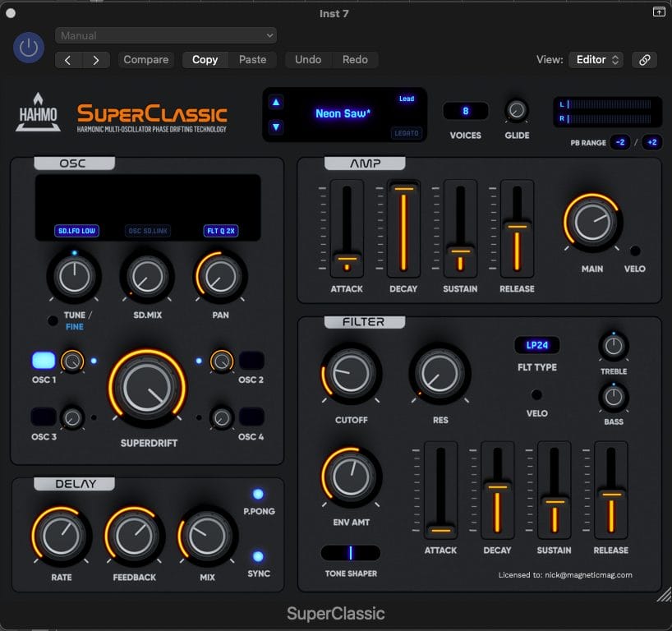The width and height of the screenshot is (672, 631).
Task: Toggle the LEGATO mode button
Action: pyautogui.click(x=407, y=133)
